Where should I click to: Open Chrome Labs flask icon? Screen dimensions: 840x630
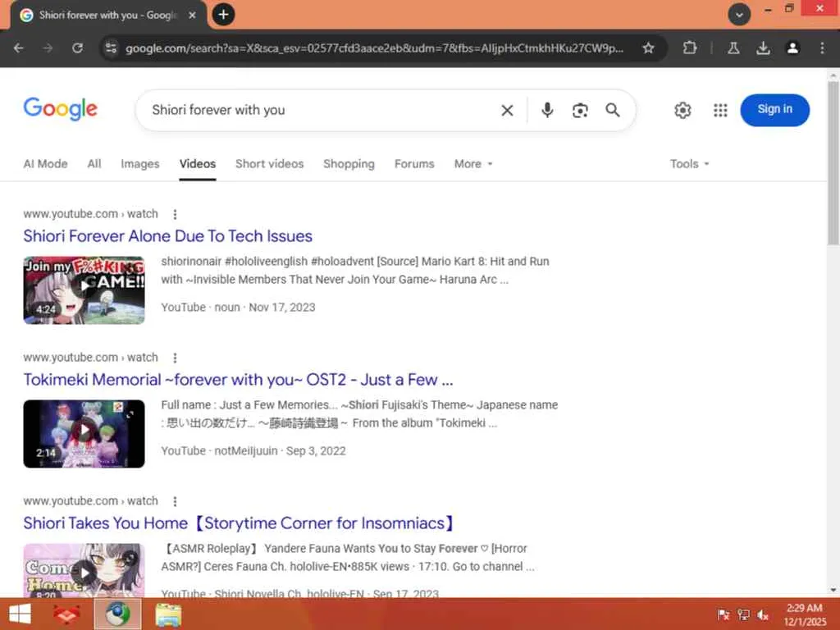pyautogui.click(x=733, y=48)
